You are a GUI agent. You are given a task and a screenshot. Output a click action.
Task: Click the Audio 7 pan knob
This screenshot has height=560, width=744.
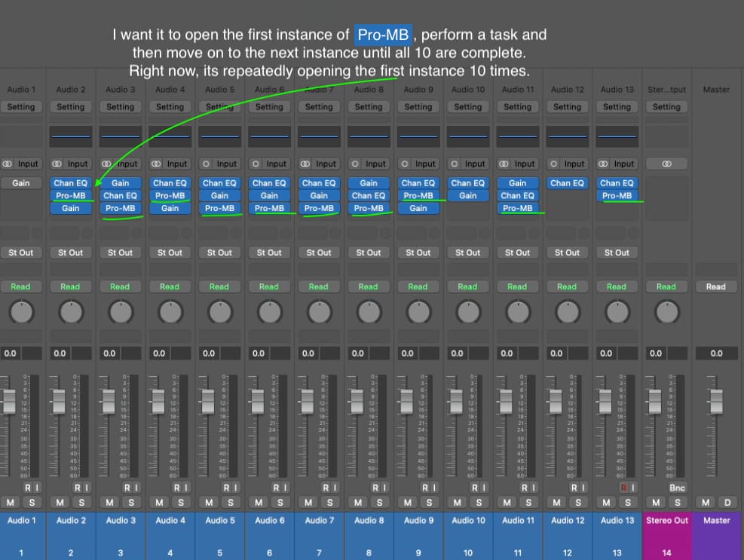[x=320, y=312]
